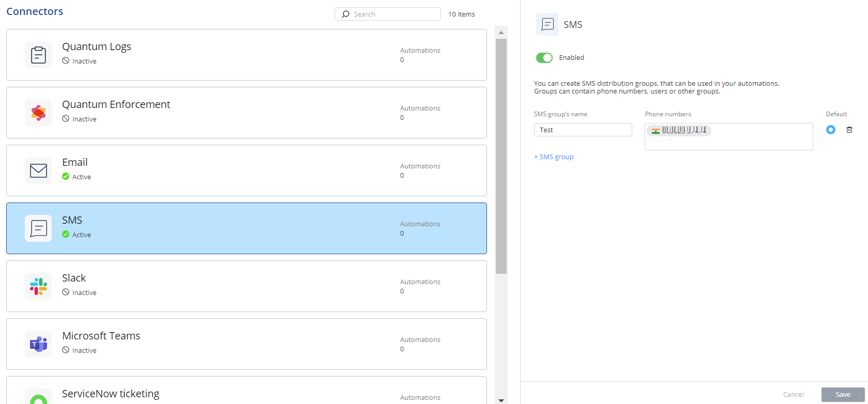Click the "10 items" count label
This screenshot has height=404, width=868.
coord(462,14)
